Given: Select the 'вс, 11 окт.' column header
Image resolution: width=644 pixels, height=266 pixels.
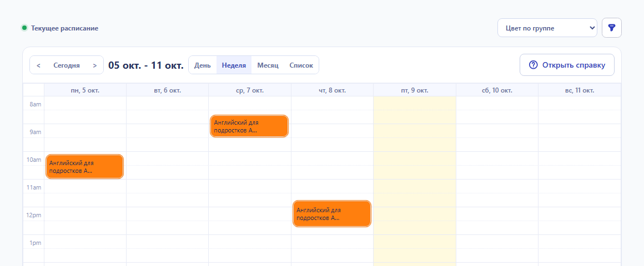Looking at the screenshot, I should [x=580, y=90].
